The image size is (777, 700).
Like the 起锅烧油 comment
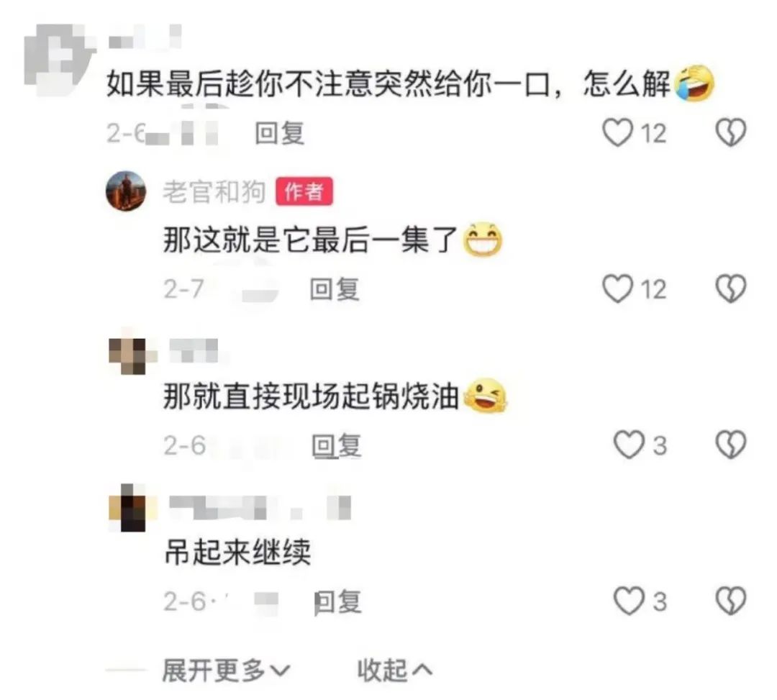click(628, 445)
